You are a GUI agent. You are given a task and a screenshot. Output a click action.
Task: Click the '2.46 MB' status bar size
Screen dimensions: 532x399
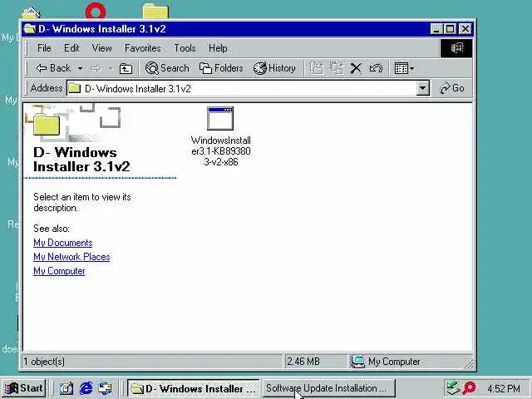coord(303,362)
